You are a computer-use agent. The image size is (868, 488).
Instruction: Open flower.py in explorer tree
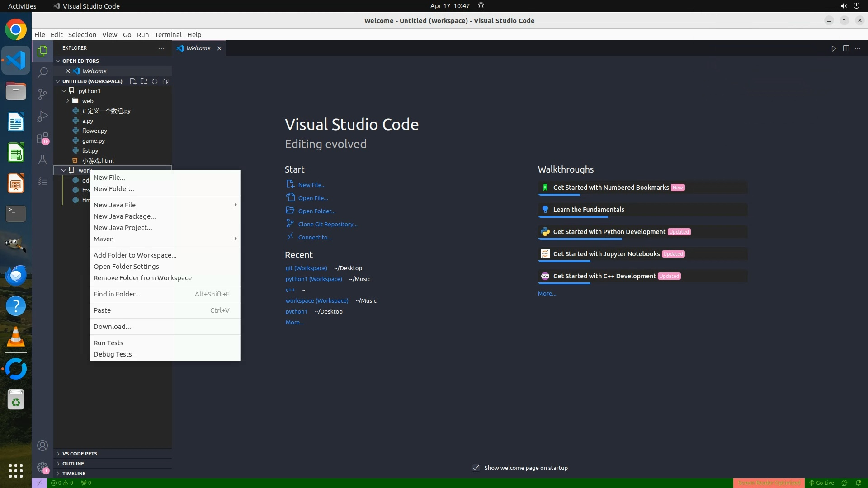coord(94,131)
